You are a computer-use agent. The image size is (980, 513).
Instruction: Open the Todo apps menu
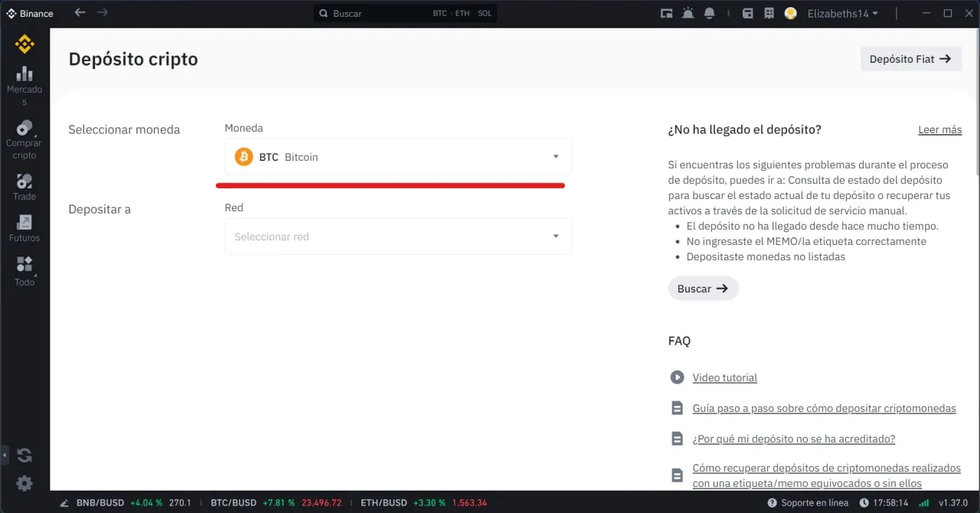(24, 272)
